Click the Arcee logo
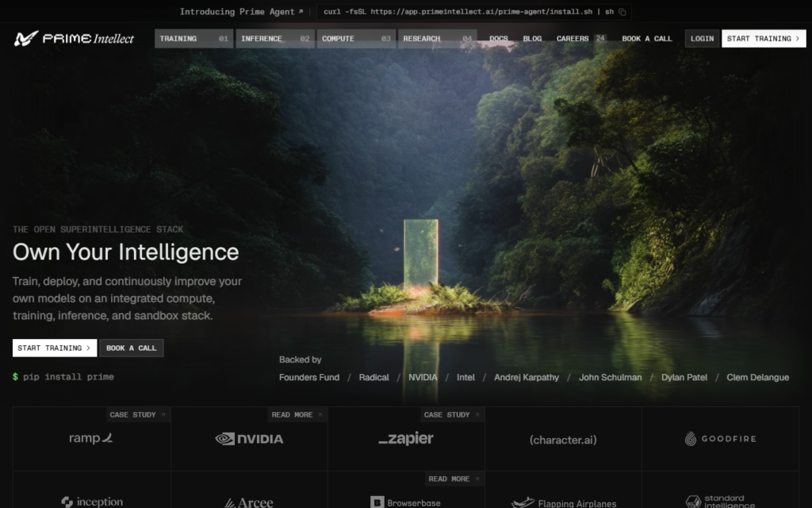The height and width of the screenshot is (508, 812). 249,502
